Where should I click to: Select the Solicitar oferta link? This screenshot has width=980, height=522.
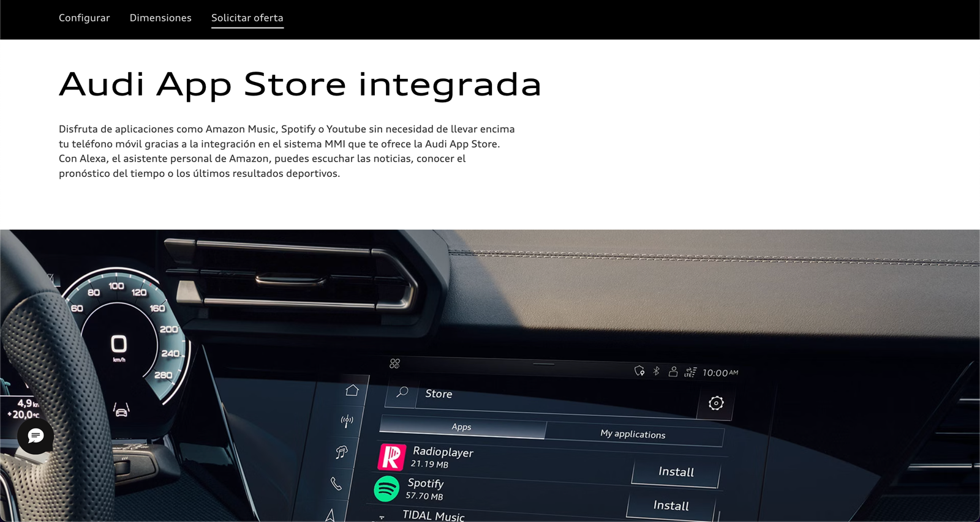(247, 18)
